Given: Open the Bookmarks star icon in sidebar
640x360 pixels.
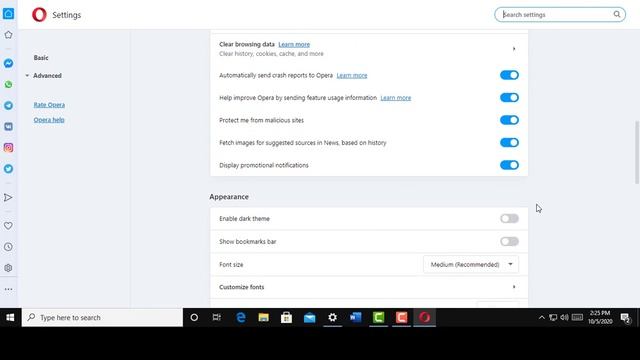Looking at the screenshot, I should pos(8,35).
